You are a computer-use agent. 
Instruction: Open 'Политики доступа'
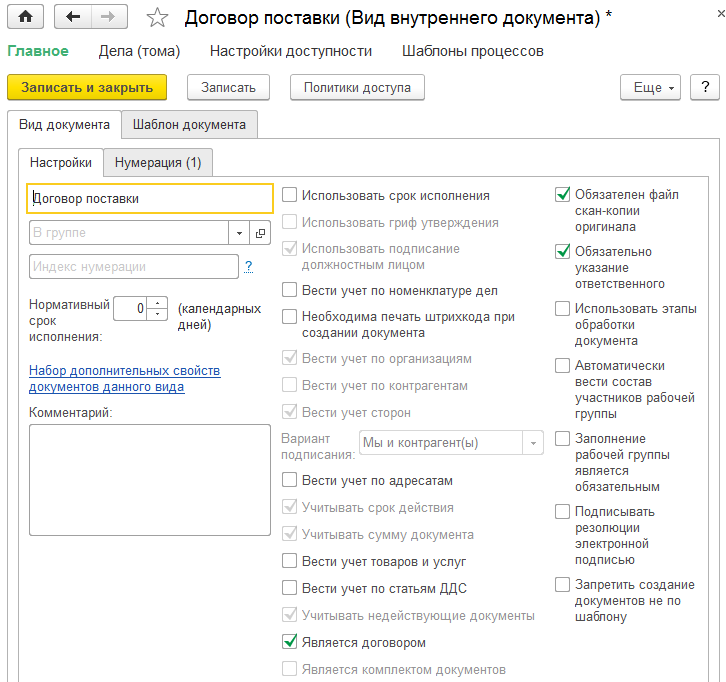357,87
